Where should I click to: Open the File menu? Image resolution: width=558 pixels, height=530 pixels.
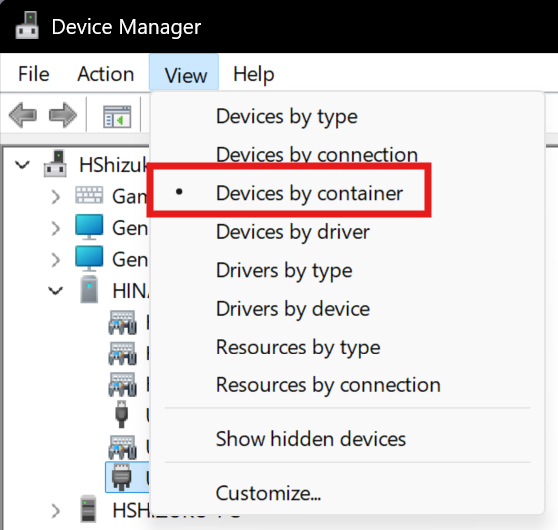(34, 74)
